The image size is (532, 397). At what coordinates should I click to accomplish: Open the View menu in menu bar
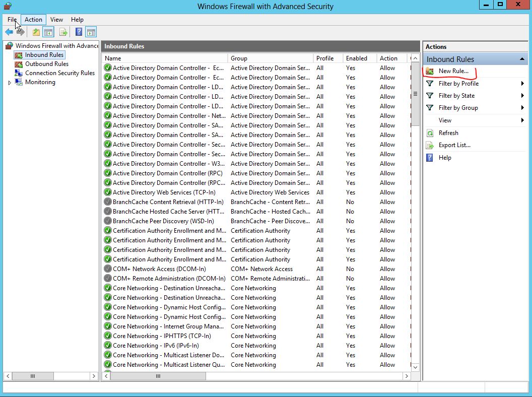point(56,20)
